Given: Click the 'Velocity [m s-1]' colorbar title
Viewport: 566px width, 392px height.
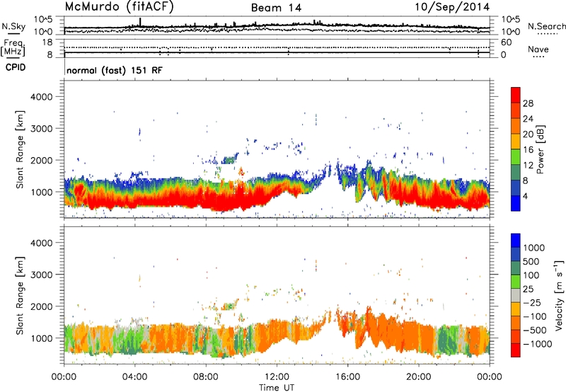Looking at the screenshot, I should tap(559, 295).
